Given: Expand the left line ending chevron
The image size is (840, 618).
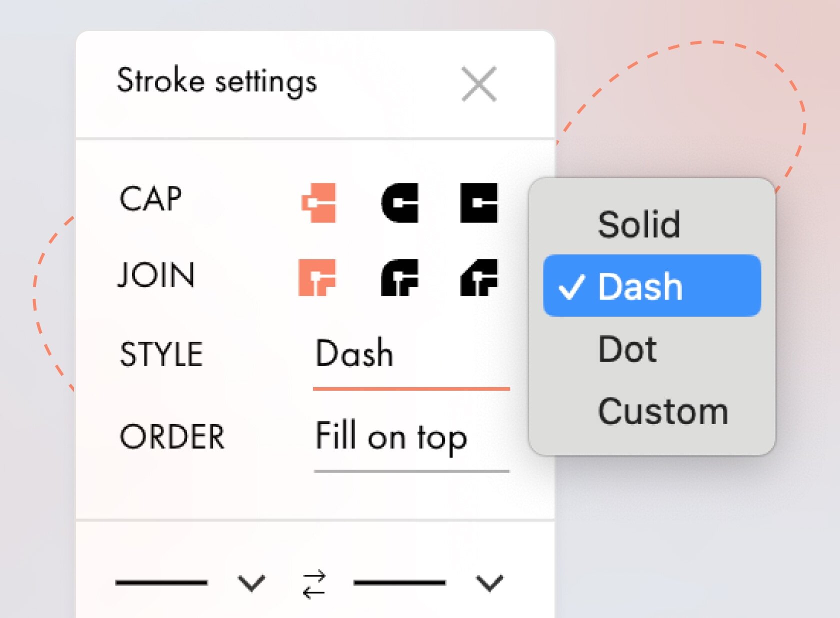Looking at the screenshot, I should point(251,583).
